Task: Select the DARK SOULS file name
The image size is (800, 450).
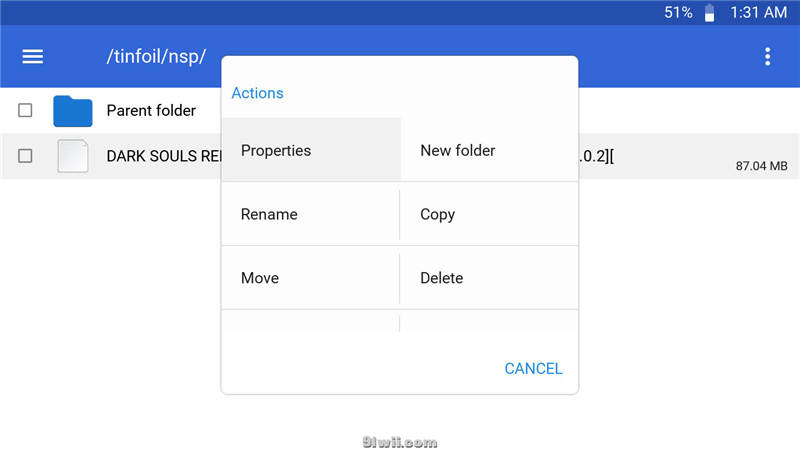Action: pyautogui.click(x=162, y=156)
